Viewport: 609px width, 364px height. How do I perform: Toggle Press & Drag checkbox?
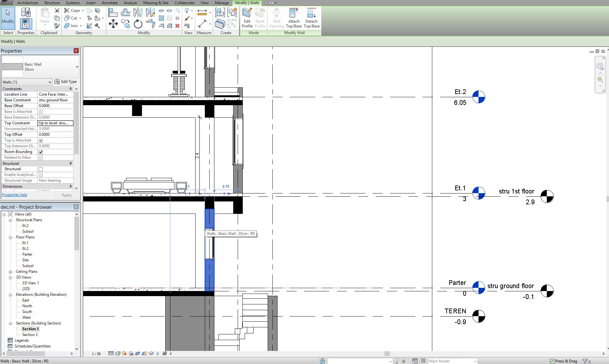(x=552, y=361)
